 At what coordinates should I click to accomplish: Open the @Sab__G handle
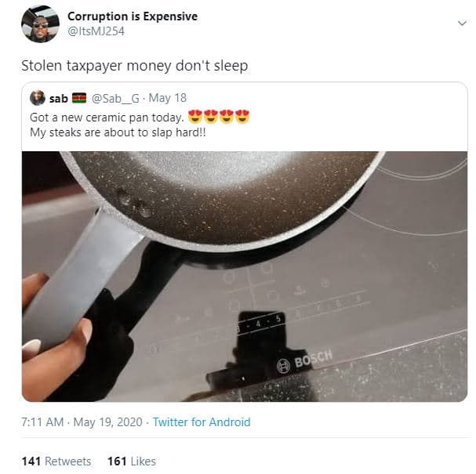tap(116, 98)
